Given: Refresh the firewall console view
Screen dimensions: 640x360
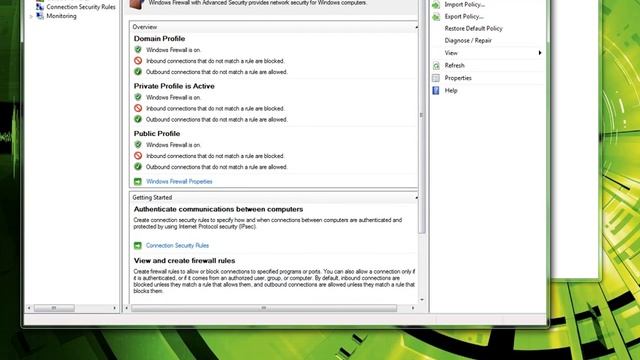Looking at the screenshot, I should tap(454, 65).
